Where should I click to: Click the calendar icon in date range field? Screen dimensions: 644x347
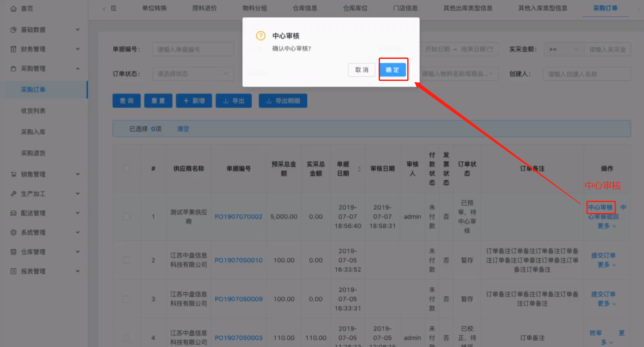tap(490, 49)
